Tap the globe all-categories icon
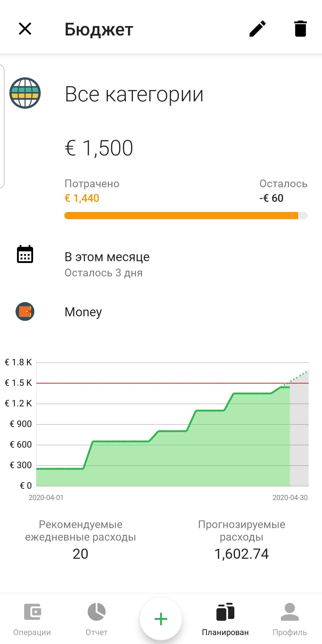Viewport: 322px width, 644px height. pos(25,93)
